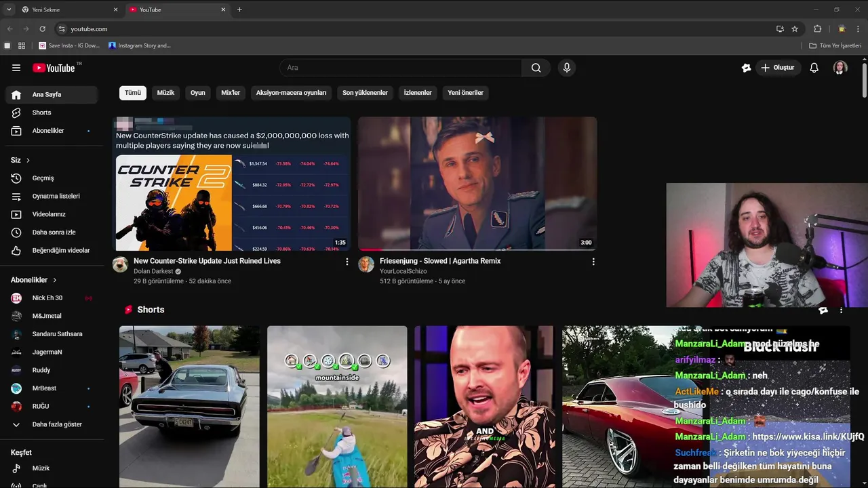Open YourLocalSchizo channel avatar
This screenshot has width=868, height=488.
click(366, 264)
